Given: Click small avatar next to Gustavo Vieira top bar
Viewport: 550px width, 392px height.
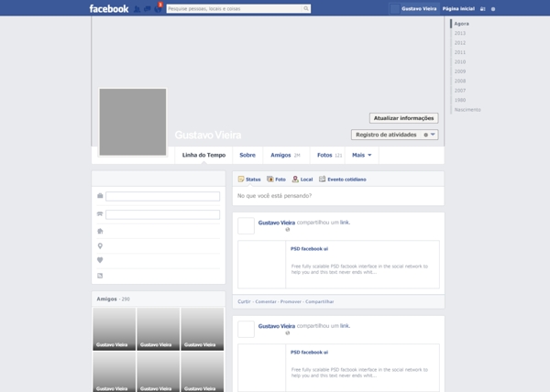Looking at the screenshot, I should point(394,9).
